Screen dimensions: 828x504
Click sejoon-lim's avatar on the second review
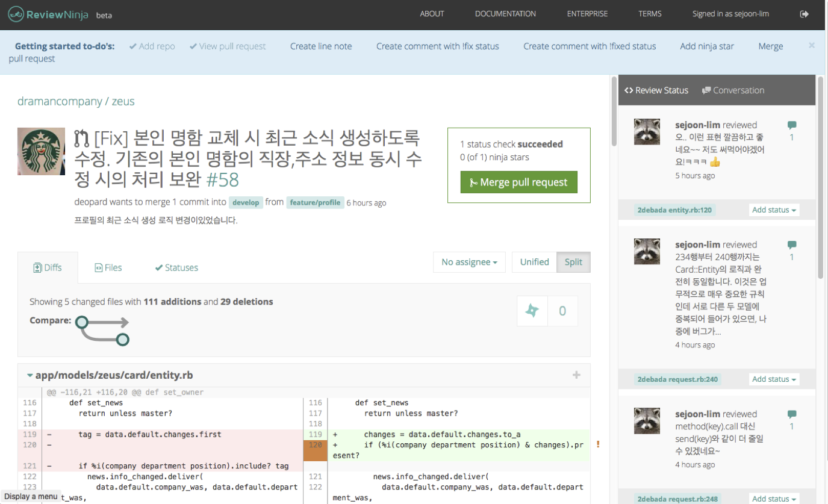point(647,251)
